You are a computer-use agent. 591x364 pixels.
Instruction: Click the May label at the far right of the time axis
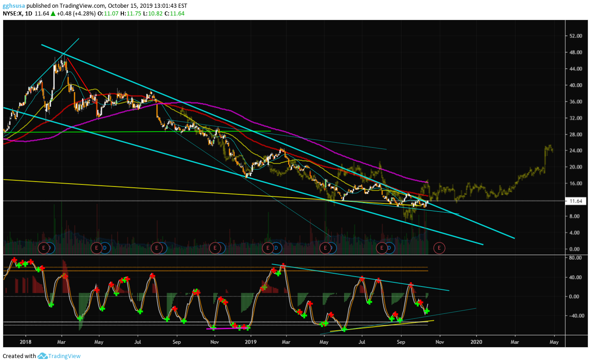(554, 341)
